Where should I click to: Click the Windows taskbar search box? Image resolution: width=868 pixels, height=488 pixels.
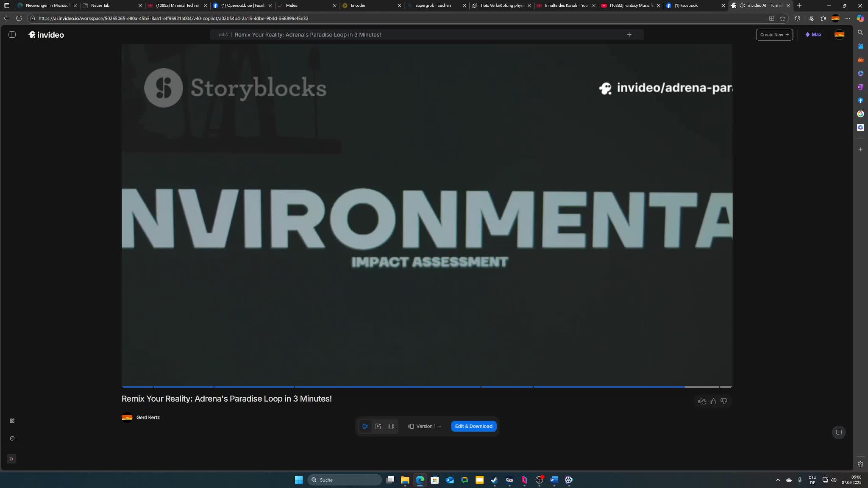pos(345,480)
